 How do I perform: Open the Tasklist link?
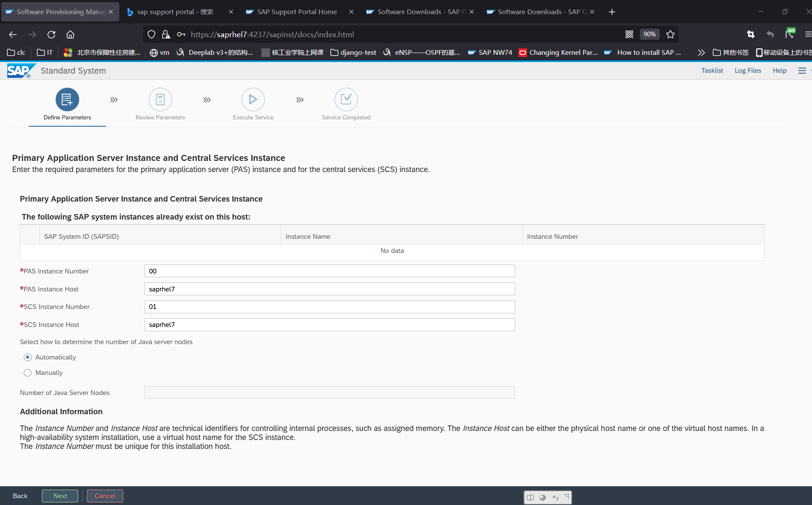point(712,71)
